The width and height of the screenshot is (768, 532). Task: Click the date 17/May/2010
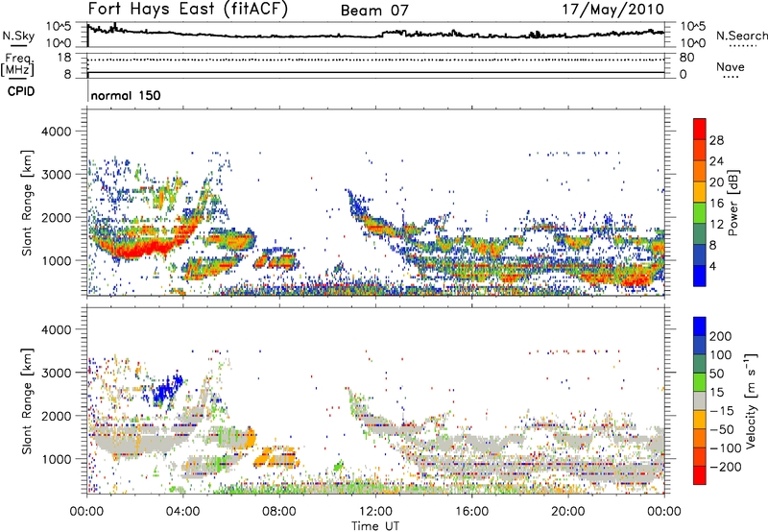coord(612,10)
